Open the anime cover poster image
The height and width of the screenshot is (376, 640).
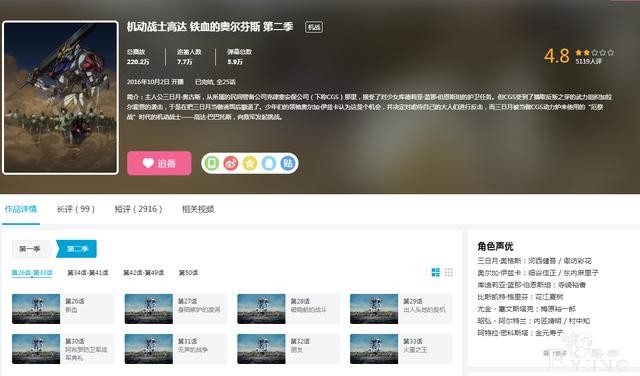(x=60, y=98)
